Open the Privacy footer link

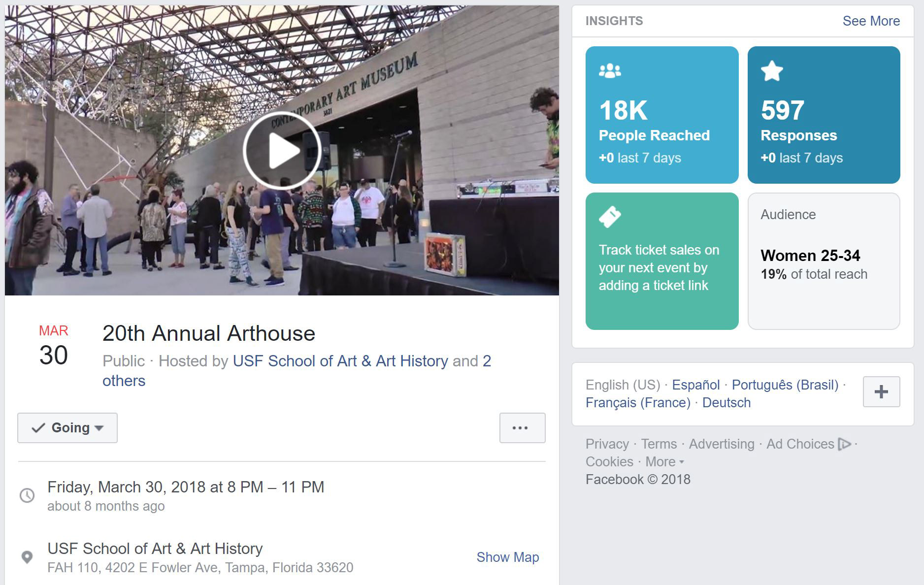coord(607,444)
